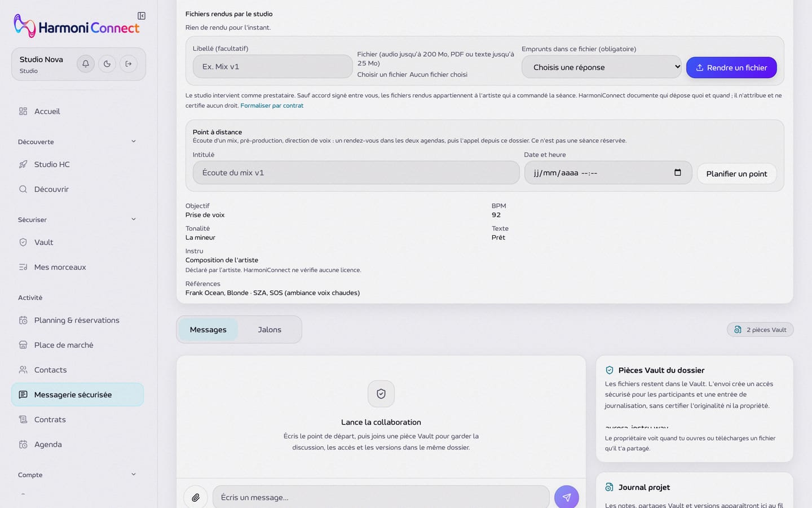Viewport: 812px width, 508px height.
Task: Open Accueil in the sidebar
Action: (77, 111)
